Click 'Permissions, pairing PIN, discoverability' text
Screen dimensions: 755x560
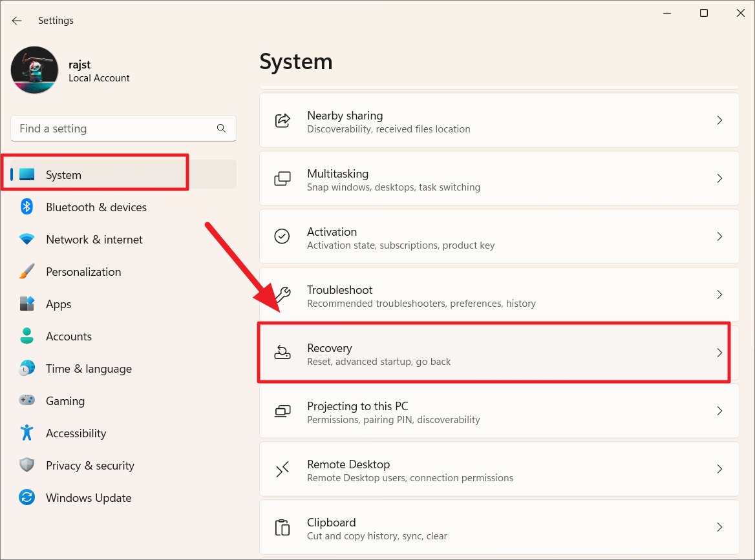click(x=394, y=420)
